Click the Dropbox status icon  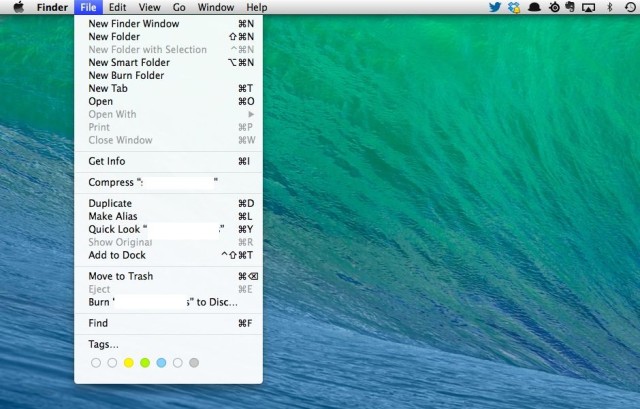coord(514,7)
